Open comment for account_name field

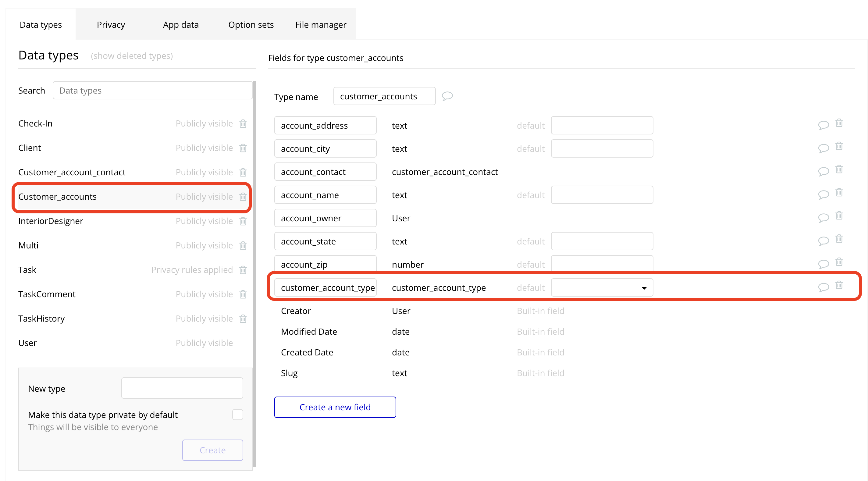(x=823, y=194)
